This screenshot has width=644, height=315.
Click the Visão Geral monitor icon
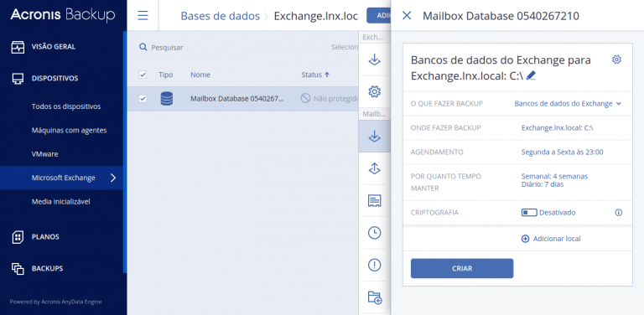(18, 47)
